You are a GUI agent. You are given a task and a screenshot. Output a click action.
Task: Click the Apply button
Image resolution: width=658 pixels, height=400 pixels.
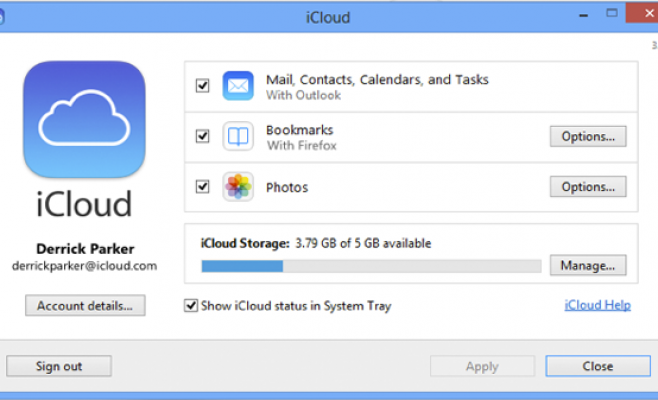[482, 366]
